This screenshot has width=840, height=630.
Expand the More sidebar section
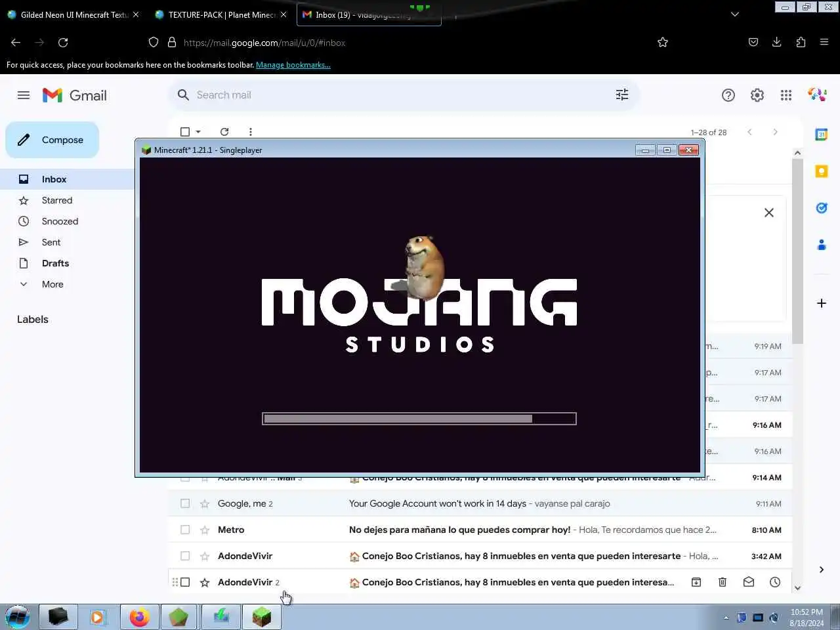52,284
